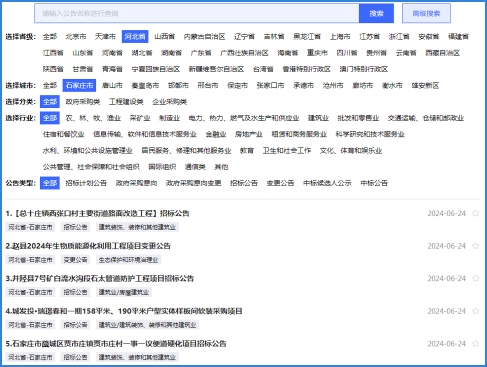
Task: Select 河北省 province filter
Action: tap(135, 36)
